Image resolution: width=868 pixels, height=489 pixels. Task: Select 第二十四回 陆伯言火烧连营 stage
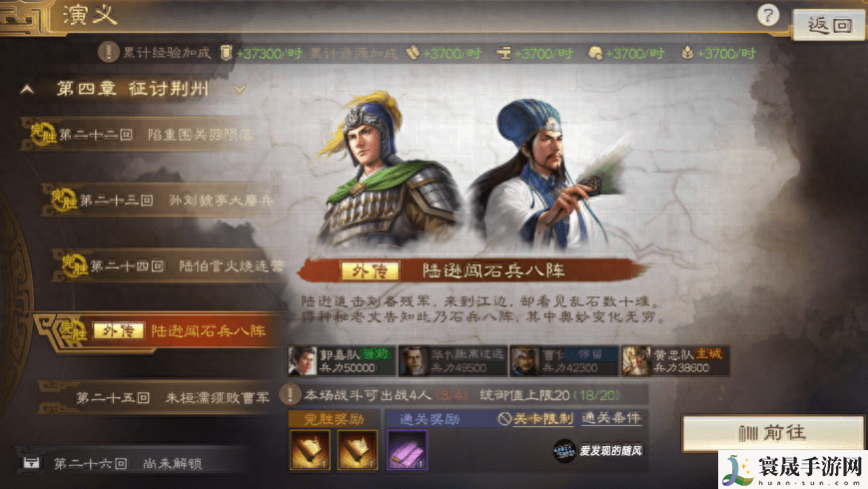[169, 266]
